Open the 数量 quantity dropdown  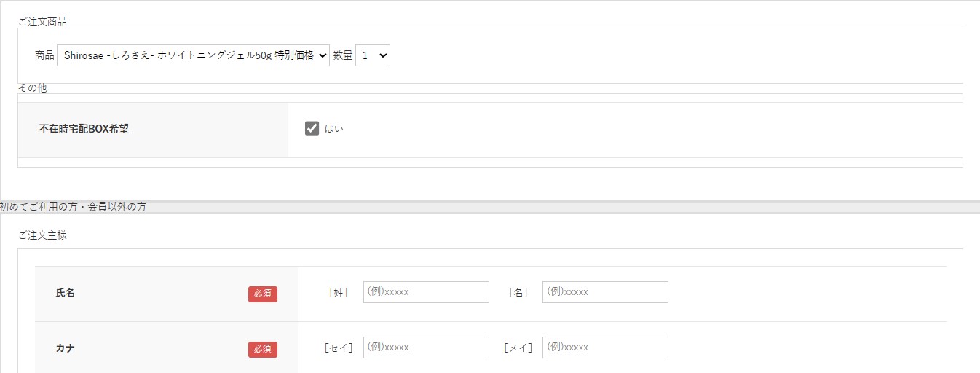point(373,55)
